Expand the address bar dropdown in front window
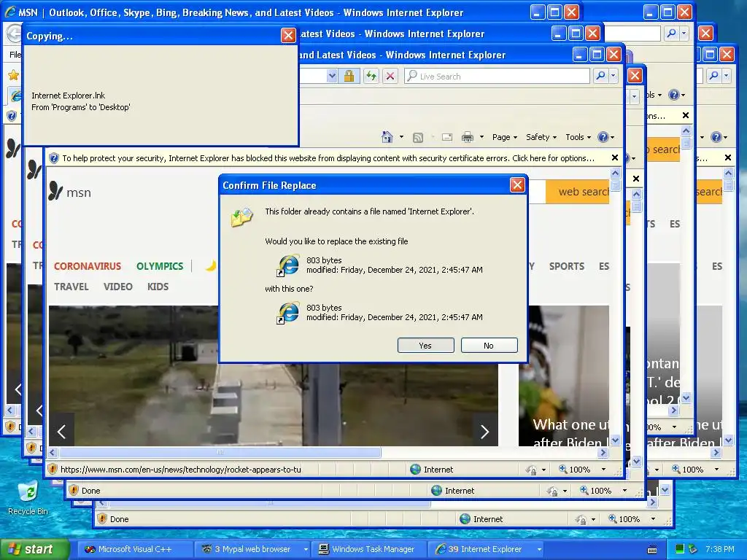The height and width of the screenshot is (560, 747). coord(332,76)
